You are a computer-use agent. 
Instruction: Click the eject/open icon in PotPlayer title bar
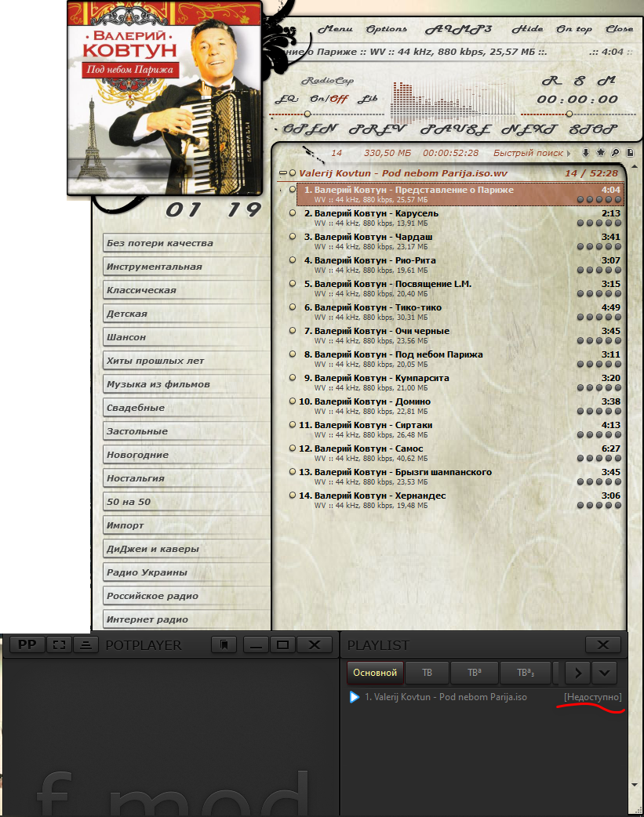pos(86,645)
